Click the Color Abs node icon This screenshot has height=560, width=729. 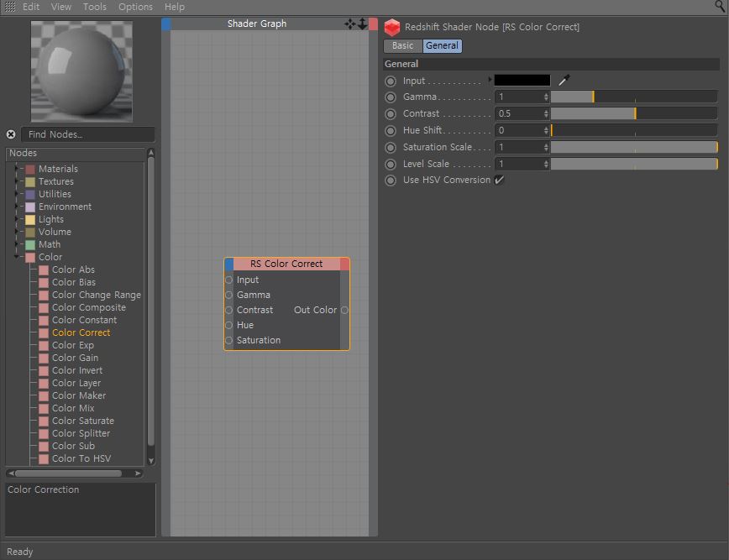pos(44,270)
